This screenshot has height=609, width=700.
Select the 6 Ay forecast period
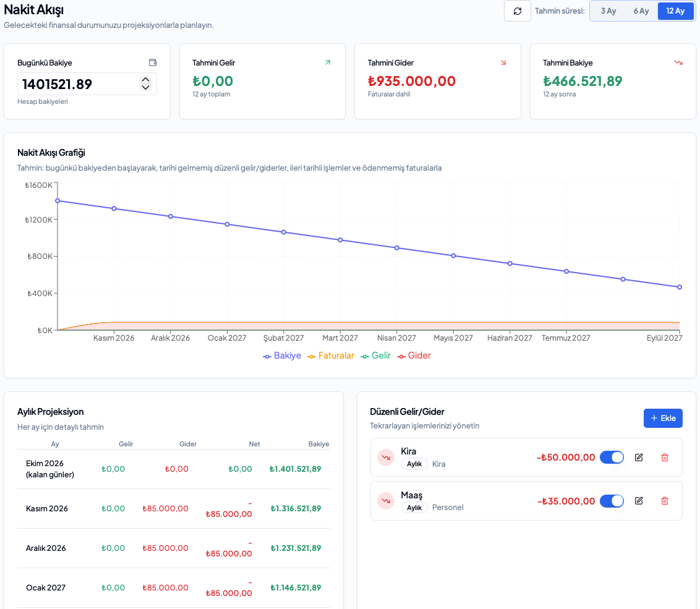(x=641, y=11)
